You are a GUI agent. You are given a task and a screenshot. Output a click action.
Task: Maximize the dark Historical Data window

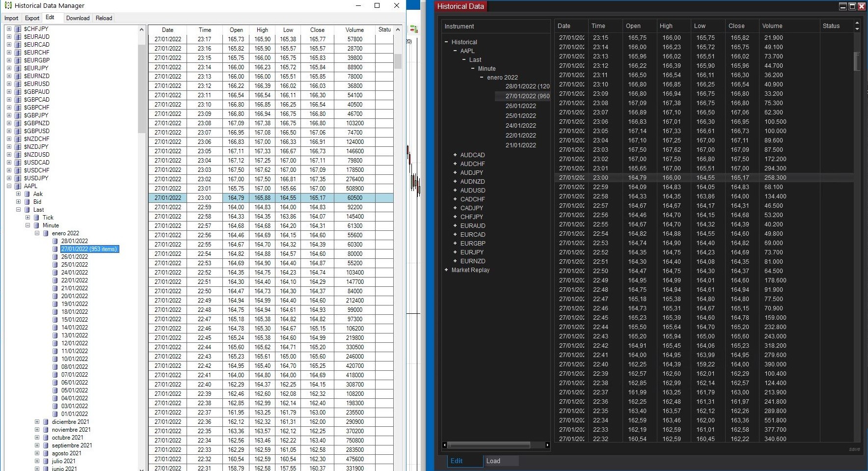click(852, 6)
